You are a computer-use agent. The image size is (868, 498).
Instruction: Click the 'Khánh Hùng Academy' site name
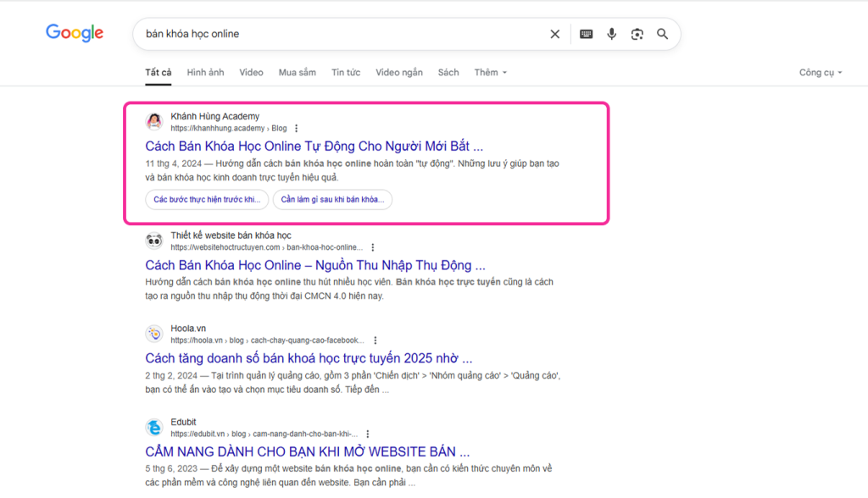click(214, 116)
